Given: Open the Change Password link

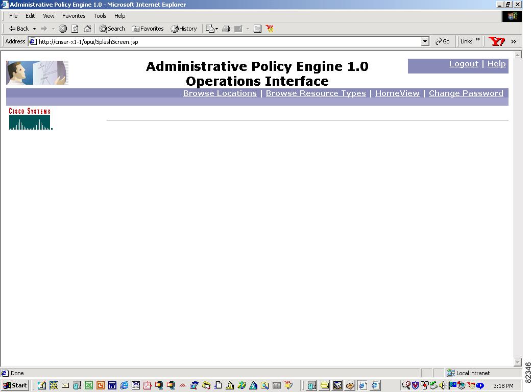Looking at the screenshot, I should [466, 93].
